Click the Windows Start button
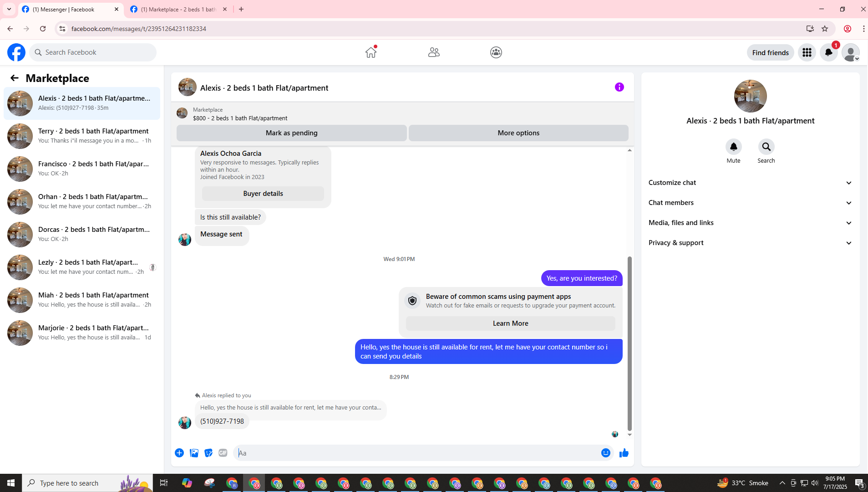 (x=11, y=483)
